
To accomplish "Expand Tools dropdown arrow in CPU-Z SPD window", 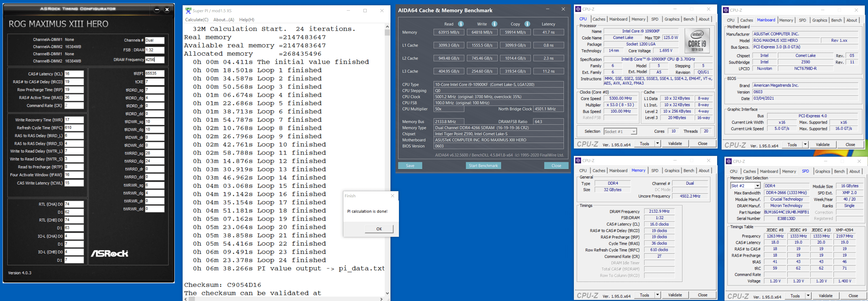I will [x=808, y=296].
